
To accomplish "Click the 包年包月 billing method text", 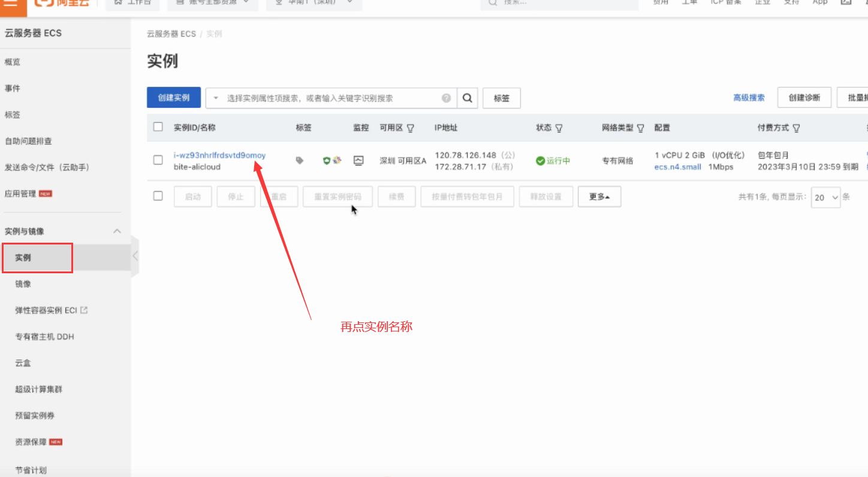I will [x=773, y=155].
